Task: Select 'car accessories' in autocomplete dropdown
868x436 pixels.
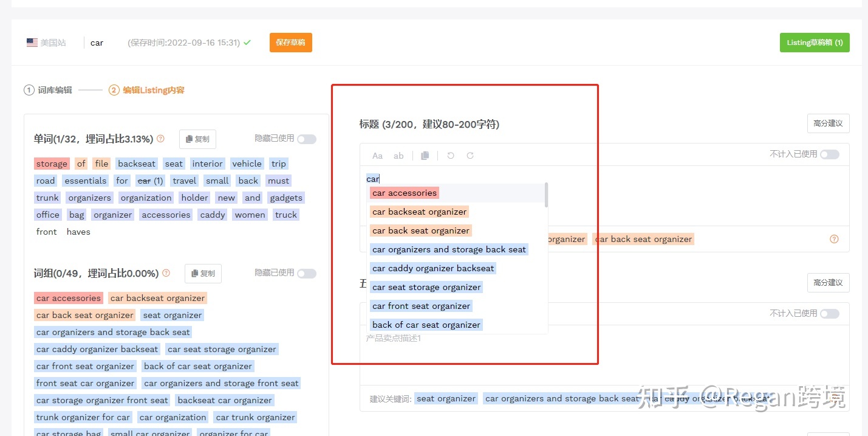Action: click(x=405, y=193)
